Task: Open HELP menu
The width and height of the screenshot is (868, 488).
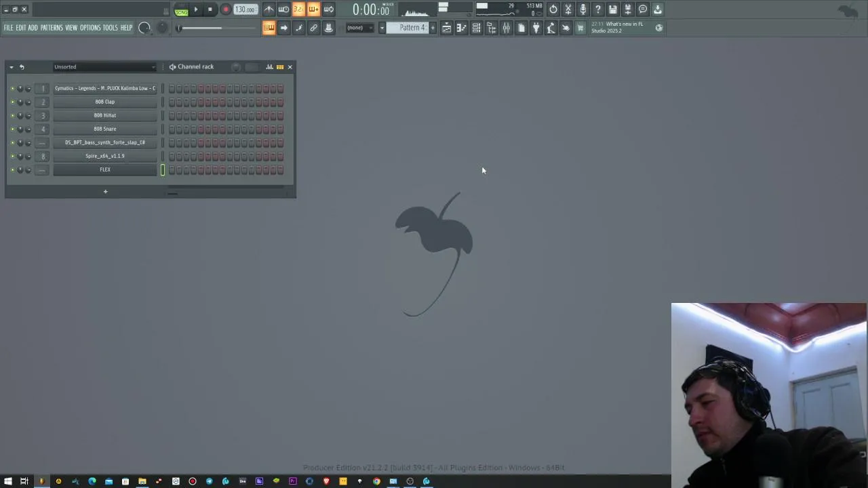Action: coord(126,28)
